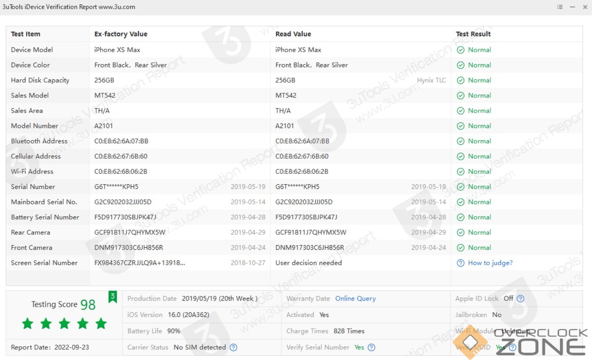Select the Read Value TH/A sales area cell
The image size is (592, 364).
point(283,111)
